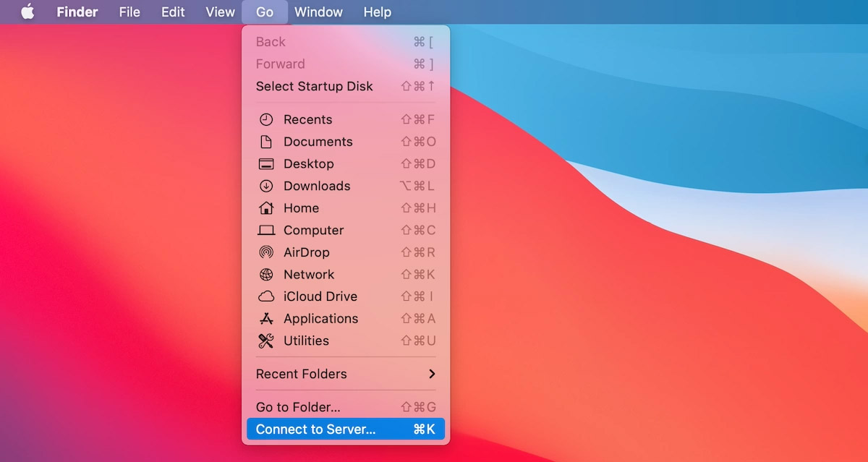This screenshot has width=868, height=462.
Task: Click the ⇧⌘F shortcut beside Recents
Action: click(x=418, y=120)
